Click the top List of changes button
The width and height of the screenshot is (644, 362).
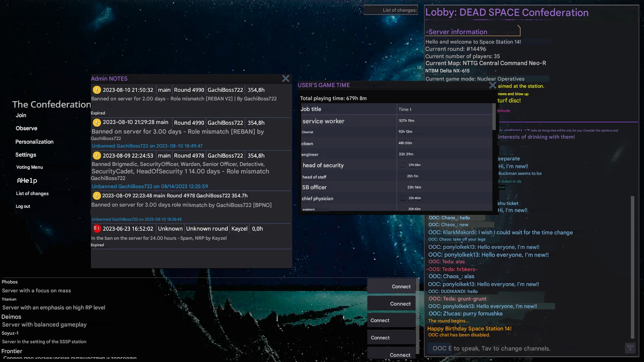[x=391, y=10]
